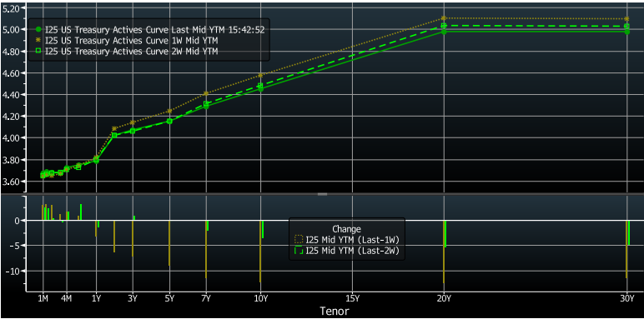Screen dimensions: 644x319
Task: Click the 4.40 yield axis value
Action: click(x=11, y=95)
